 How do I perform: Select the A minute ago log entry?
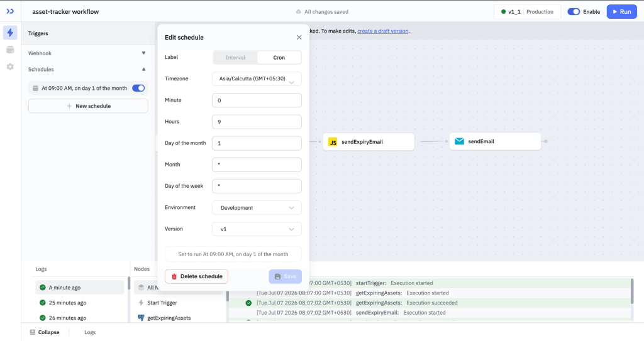(x=80, y=288)
